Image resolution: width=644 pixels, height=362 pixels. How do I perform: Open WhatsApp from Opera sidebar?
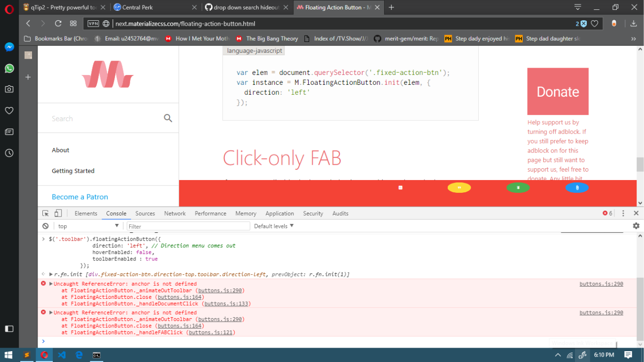click(x=9, y=68)
